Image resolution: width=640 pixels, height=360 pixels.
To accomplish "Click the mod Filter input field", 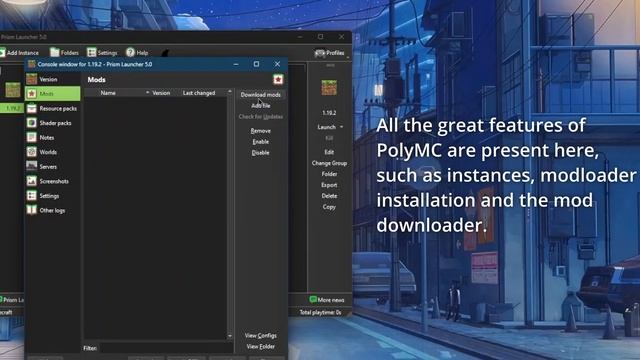I will (167, 348).
